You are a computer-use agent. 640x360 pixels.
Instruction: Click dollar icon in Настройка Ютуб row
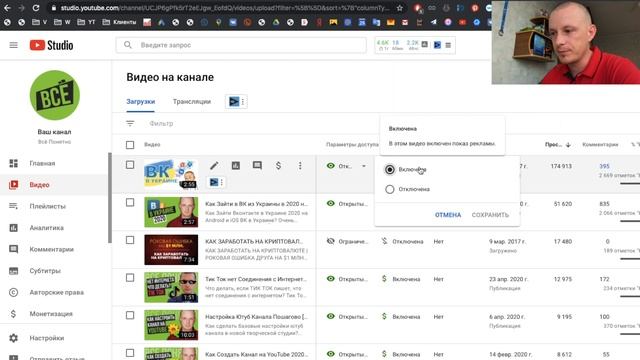(384, 316)
